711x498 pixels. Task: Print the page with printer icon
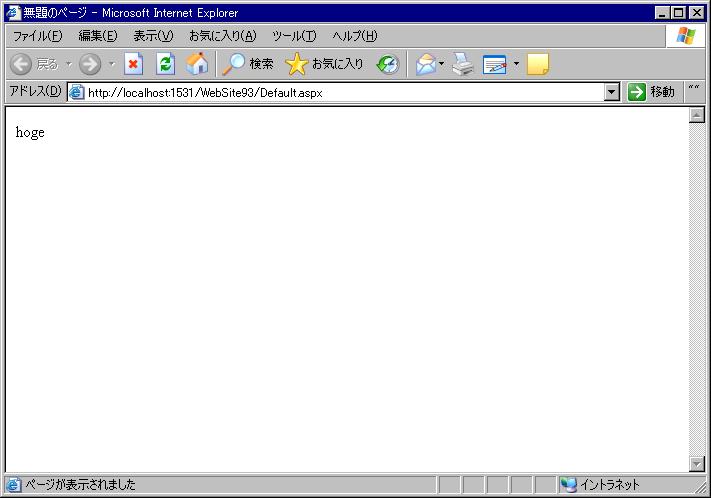click(463, 64)
